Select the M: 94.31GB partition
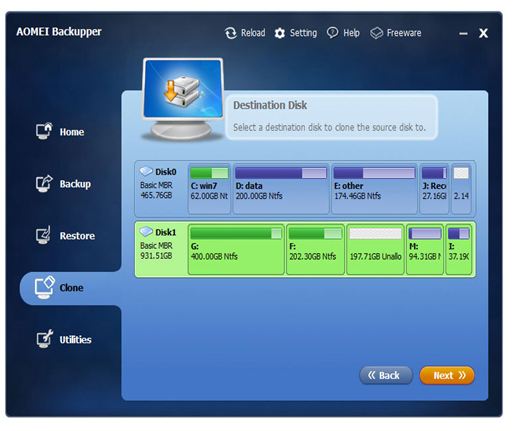The image size is (523, 431). coord(425,249)
